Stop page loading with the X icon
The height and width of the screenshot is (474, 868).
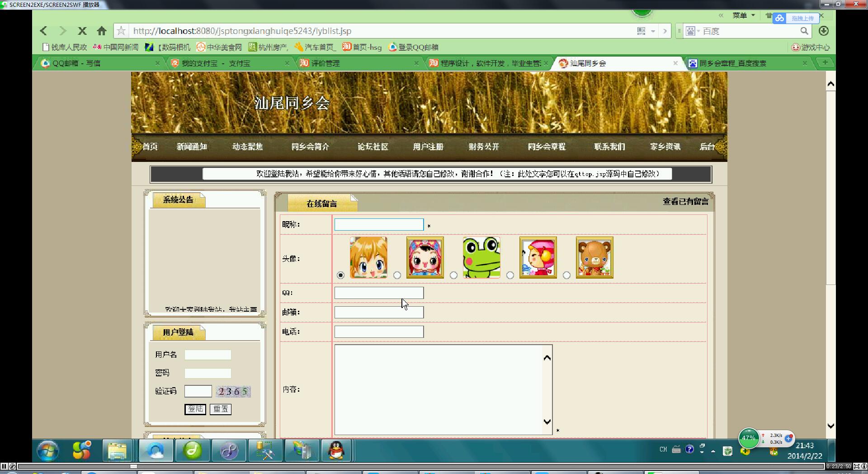pos(82,31)
